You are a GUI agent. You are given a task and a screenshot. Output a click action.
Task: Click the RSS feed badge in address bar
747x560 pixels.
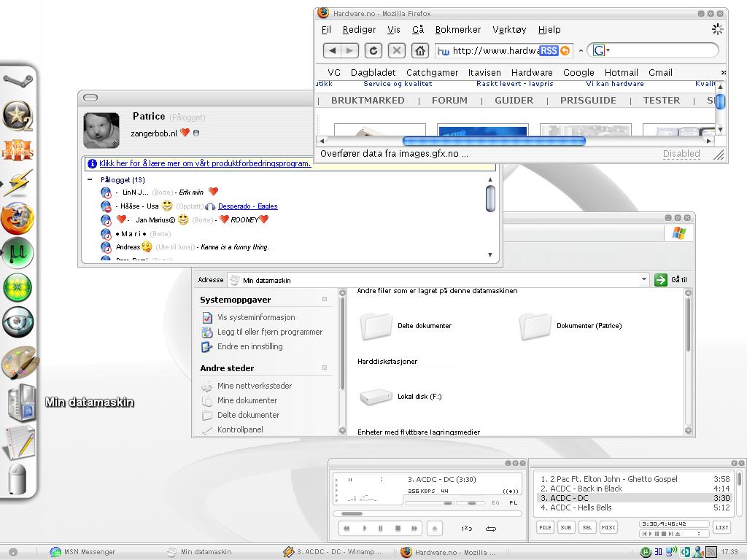point(549,50)
